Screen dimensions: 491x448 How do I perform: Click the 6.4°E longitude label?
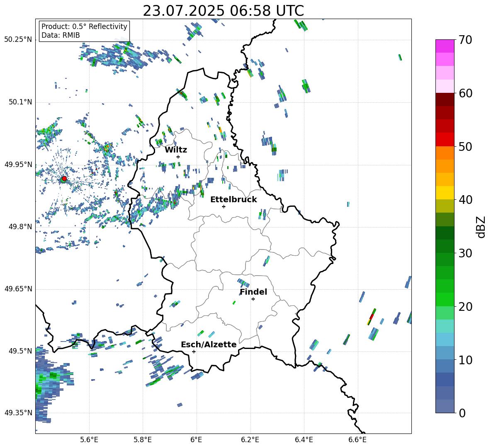tap(304, 440)
